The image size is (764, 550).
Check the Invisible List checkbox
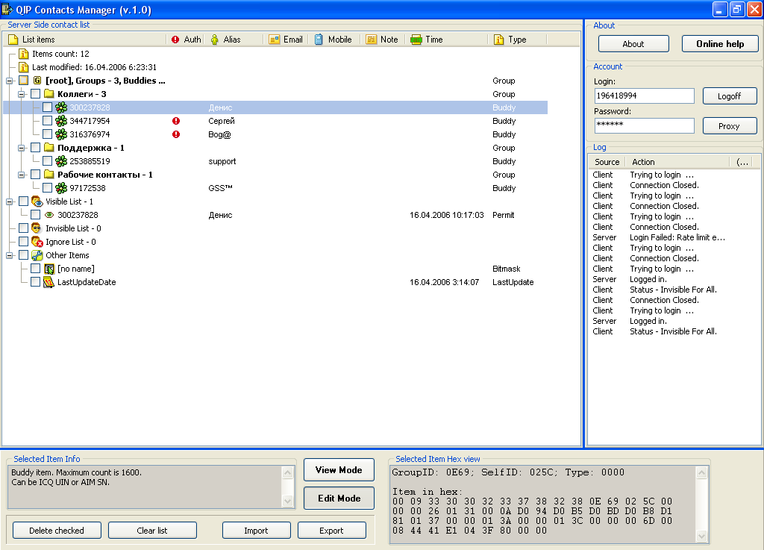pyautogui.click(x=23, y=228)
